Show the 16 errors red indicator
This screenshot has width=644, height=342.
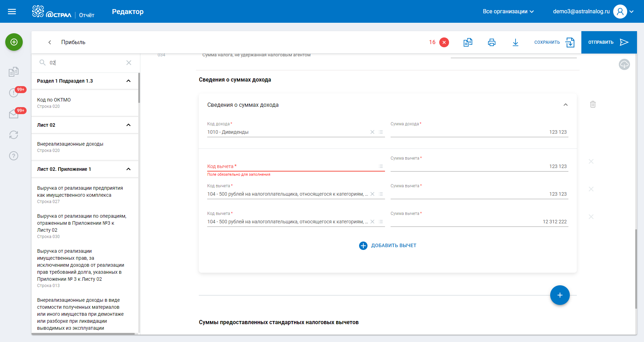click(x=439, y=42)
